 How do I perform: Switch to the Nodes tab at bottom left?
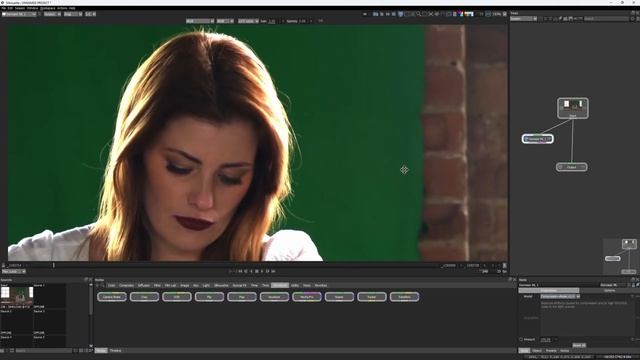click(x=101, y=351)
